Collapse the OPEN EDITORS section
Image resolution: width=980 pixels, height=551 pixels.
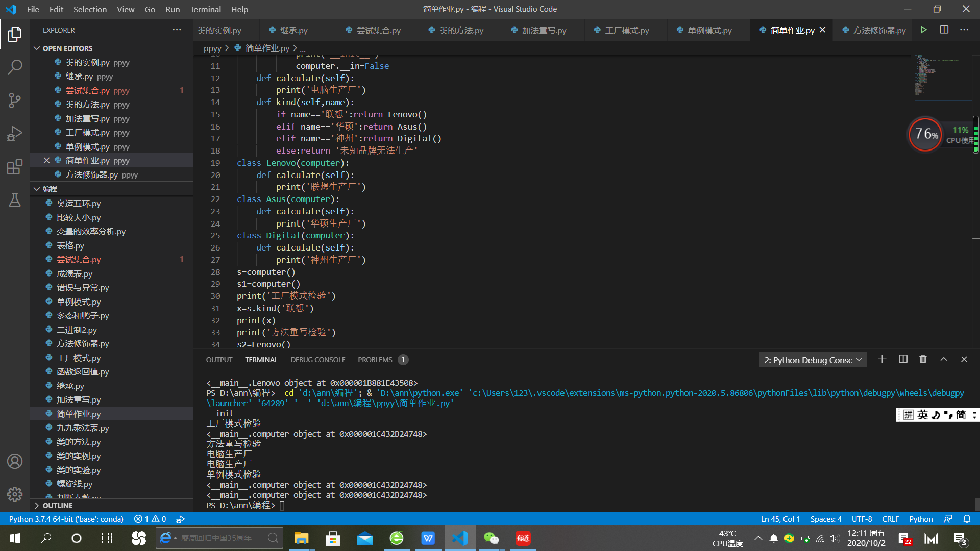67,48
